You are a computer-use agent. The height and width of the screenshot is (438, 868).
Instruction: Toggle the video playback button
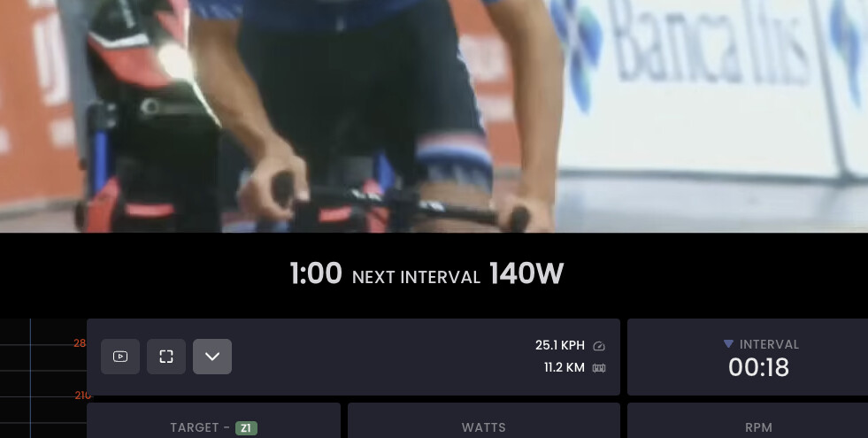click(120, 357)
